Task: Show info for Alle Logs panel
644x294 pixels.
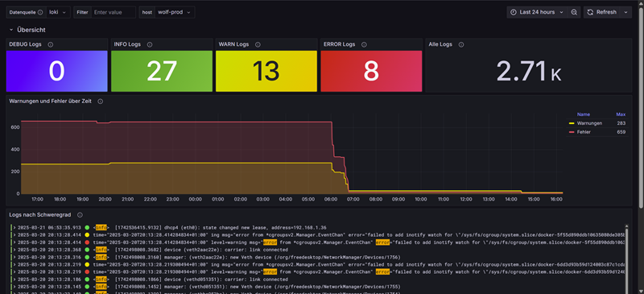Action: (x=461, y=44)
